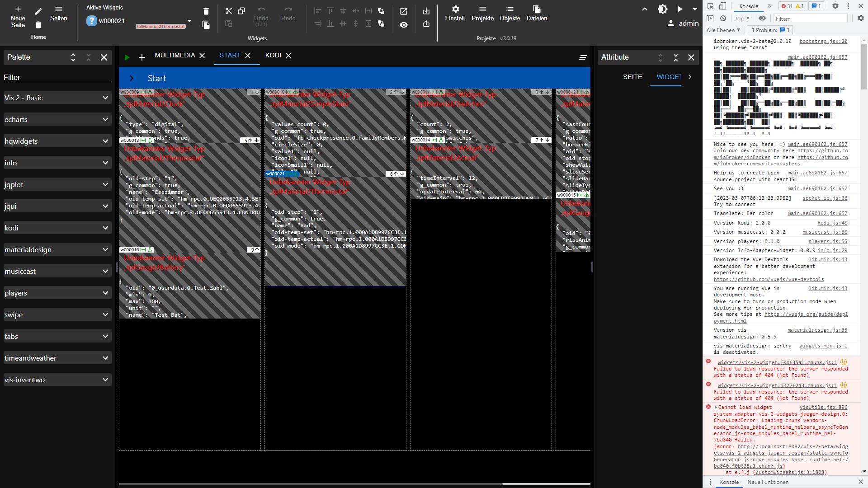868x488 pixels.
Task: Open the kodi.js:48 console link
Action: [x=832, y=223]
